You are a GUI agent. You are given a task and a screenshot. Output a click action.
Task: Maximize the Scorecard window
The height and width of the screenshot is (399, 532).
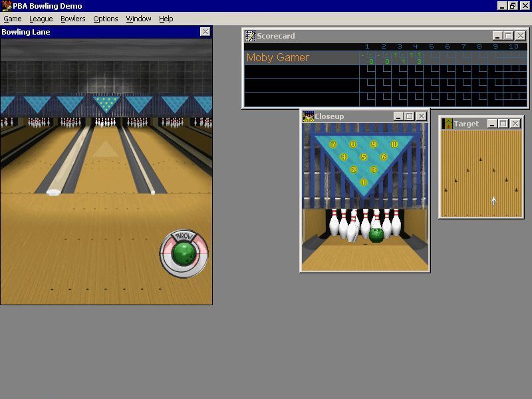point(509,36)
